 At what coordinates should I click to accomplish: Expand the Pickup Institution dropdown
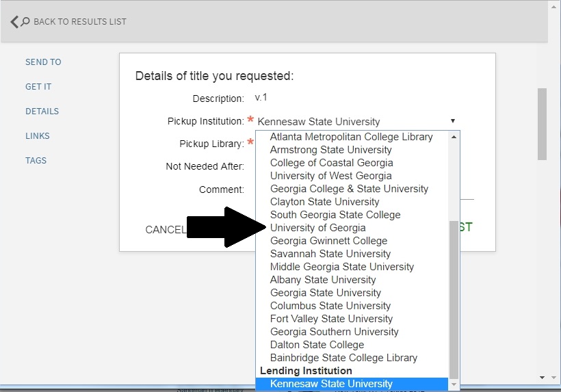[356, 122]
